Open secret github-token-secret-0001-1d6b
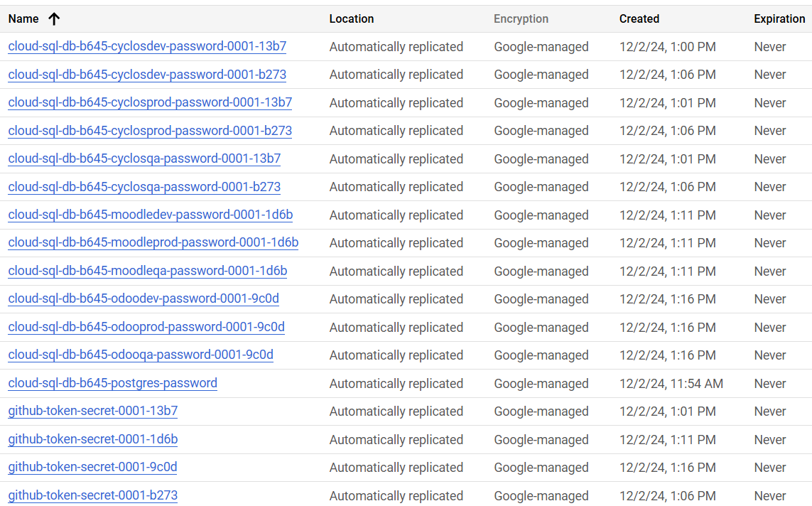812x506 pixels. pos(92,439)
